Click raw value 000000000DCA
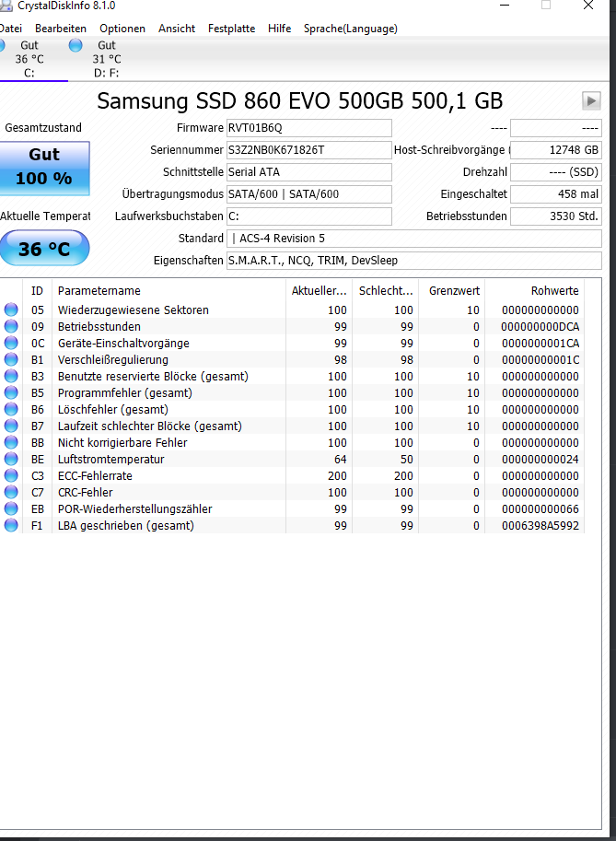 (540, 327)
